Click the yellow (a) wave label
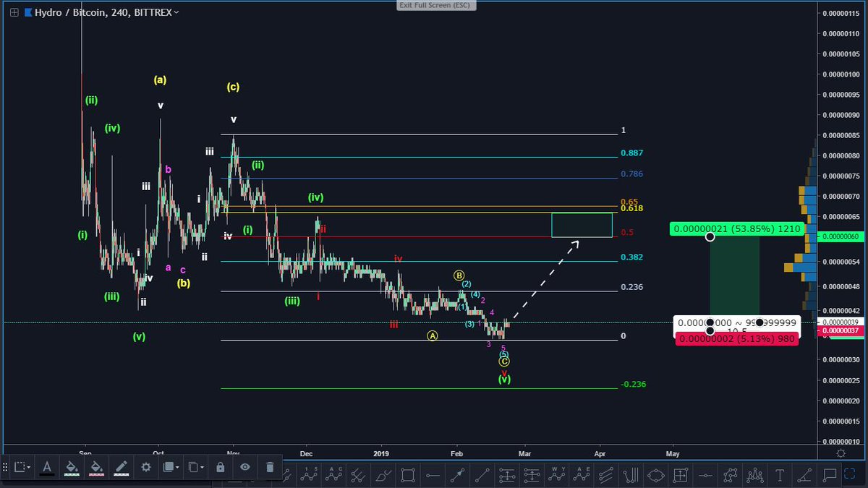Viewport: 868px width, 488px height. tap(160, 80)
